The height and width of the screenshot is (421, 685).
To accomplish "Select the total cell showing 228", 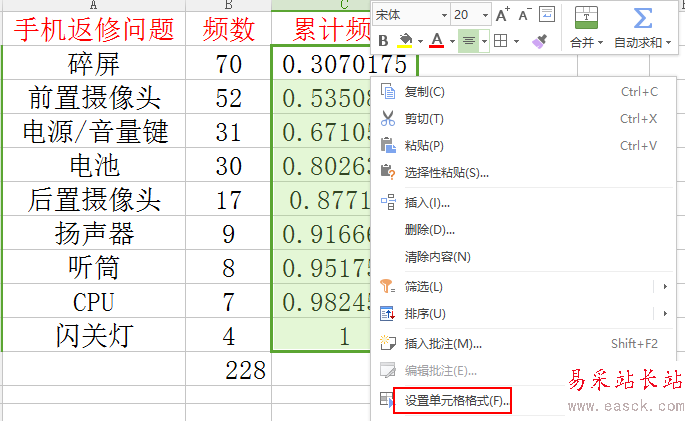I will pos(228,369).
